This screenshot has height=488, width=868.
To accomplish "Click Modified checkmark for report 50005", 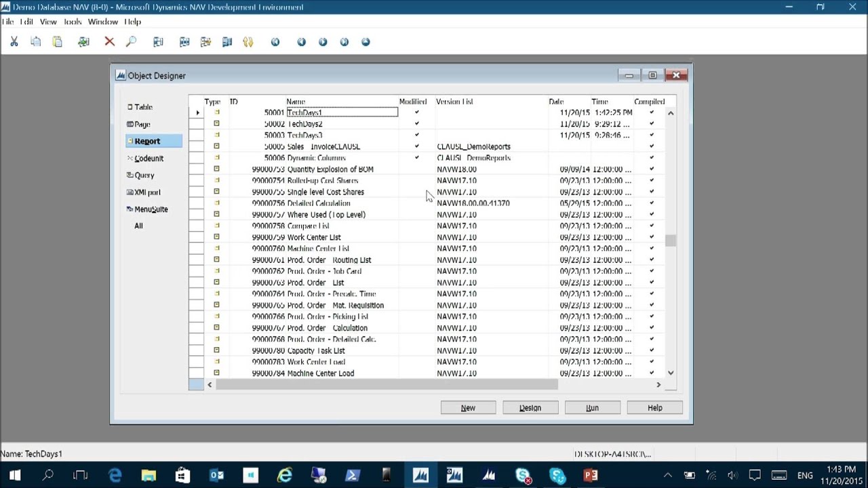I will point(417,146).
